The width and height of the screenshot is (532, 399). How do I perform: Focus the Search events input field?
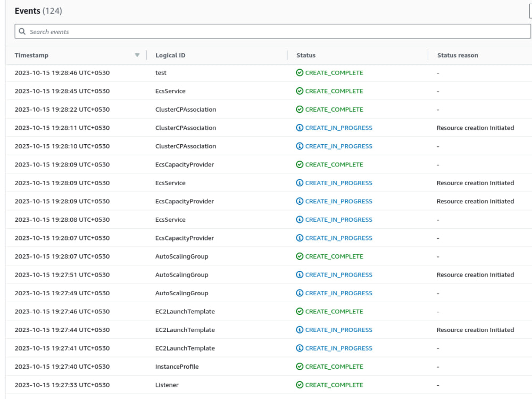(x=272, y=31)
